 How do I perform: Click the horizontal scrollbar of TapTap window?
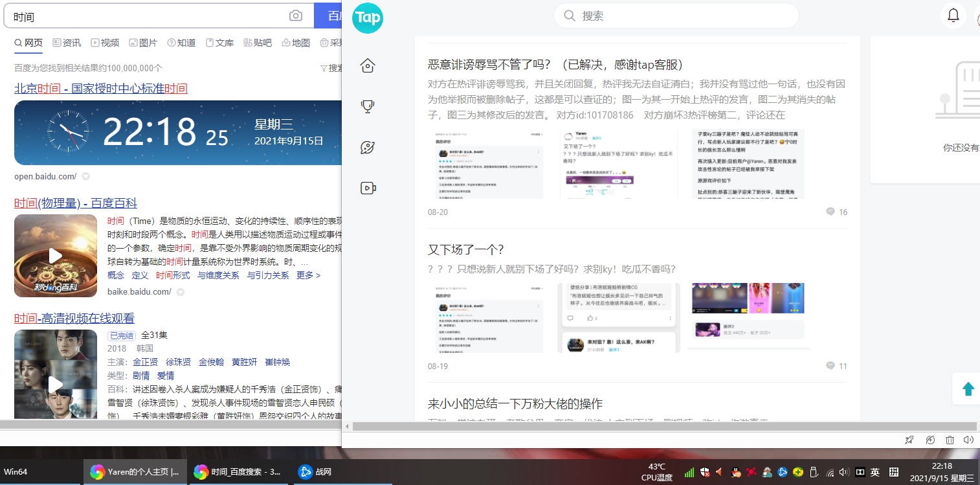[x=664, y=426]
